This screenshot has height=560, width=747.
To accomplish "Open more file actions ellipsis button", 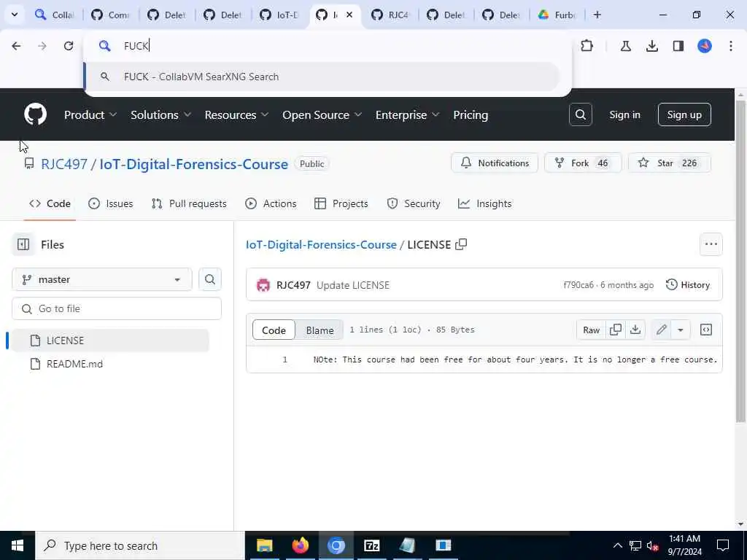I will 711,244.
